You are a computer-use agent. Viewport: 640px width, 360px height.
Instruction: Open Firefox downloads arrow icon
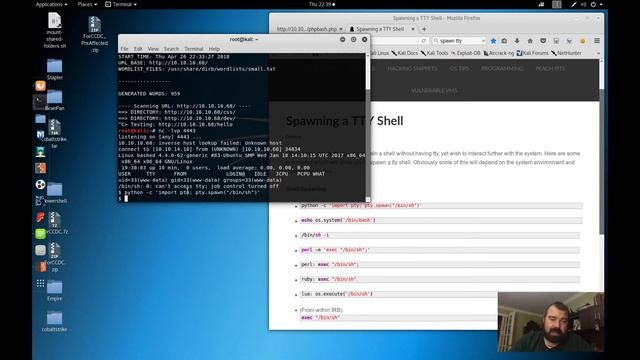[517, 41]
